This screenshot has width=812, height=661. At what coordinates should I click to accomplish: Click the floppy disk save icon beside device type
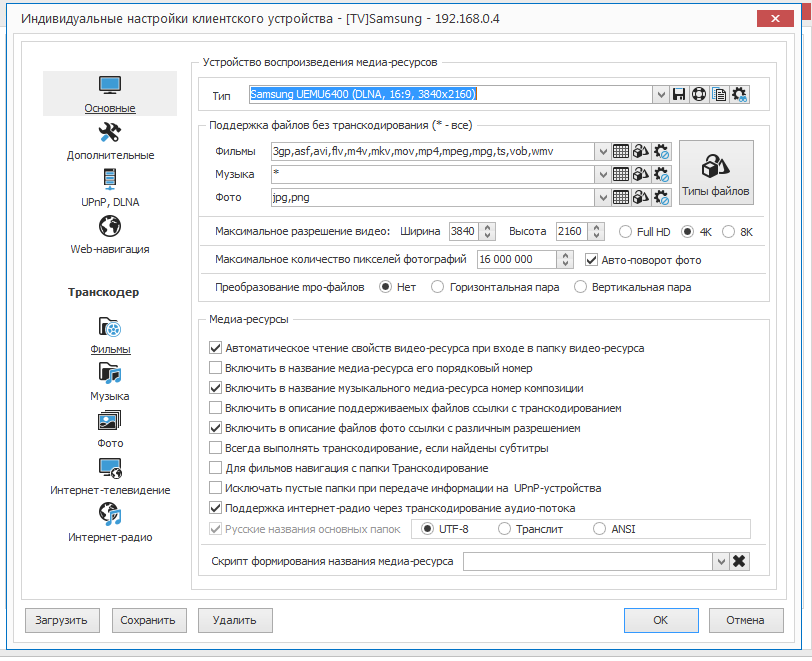click(679, 94)
